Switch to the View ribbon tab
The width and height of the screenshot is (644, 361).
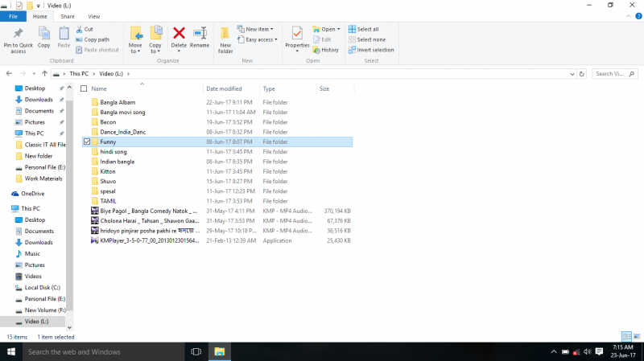click(93, 16)
